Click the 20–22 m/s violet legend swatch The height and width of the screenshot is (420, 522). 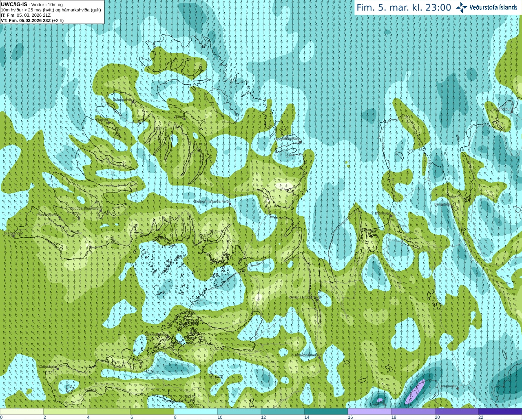click(457, 411)
